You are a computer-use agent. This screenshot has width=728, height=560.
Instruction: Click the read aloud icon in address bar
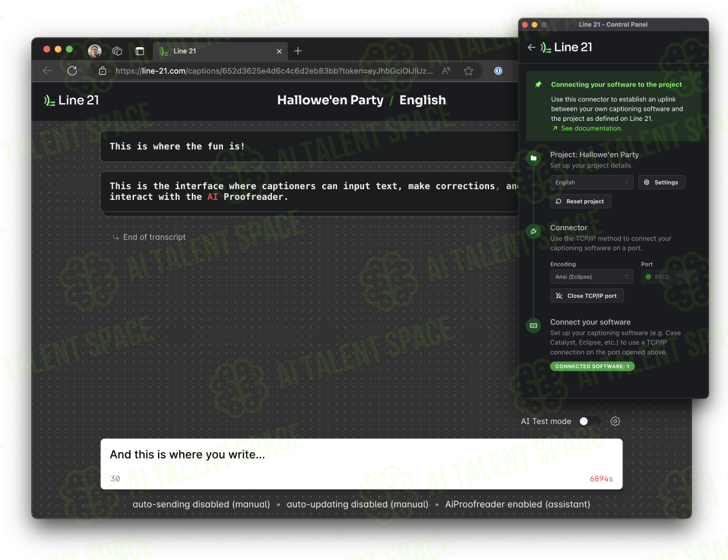447,71
